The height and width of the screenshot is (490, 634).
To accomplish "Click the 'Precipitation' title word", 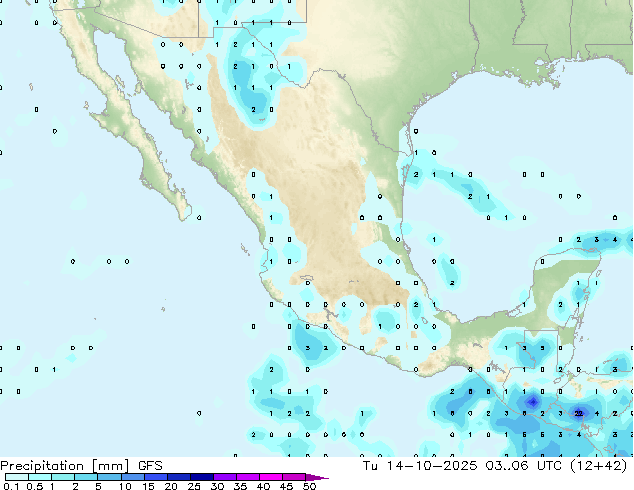I will pyautogui.click(x=42, y=466).
